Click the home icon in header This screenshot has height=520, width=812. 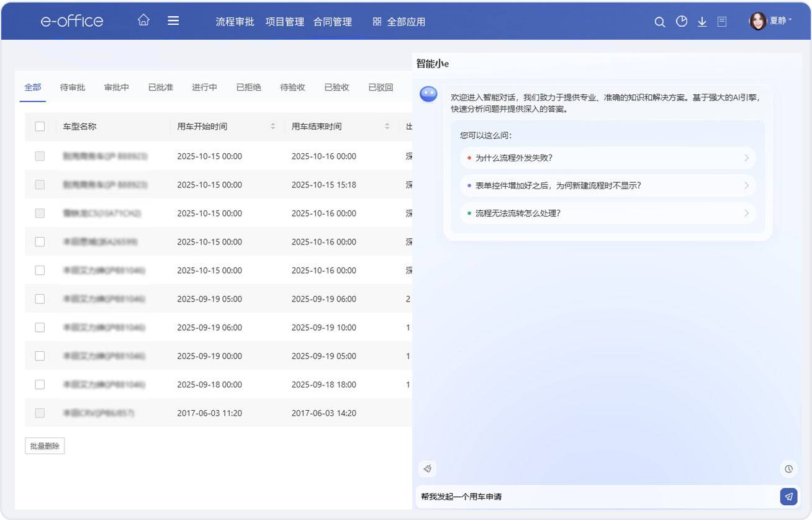[x=143, y=20]
